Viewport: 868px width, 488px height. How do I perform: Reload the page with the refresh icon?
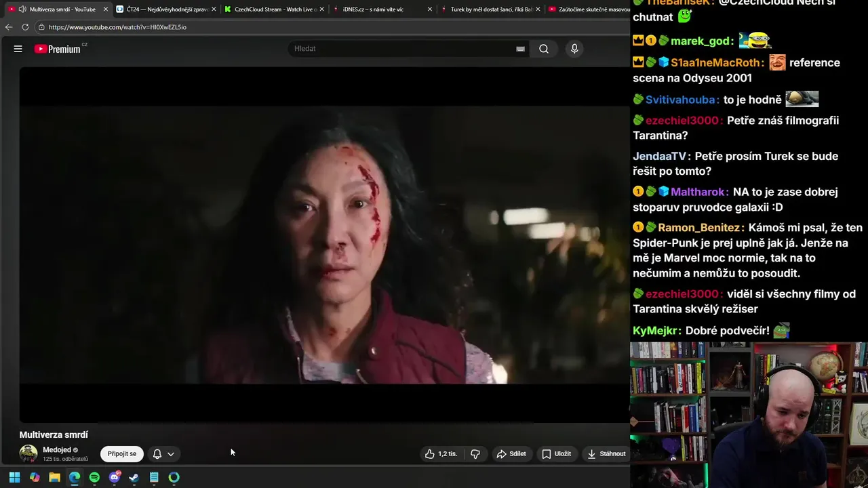(x=25, y=27)
